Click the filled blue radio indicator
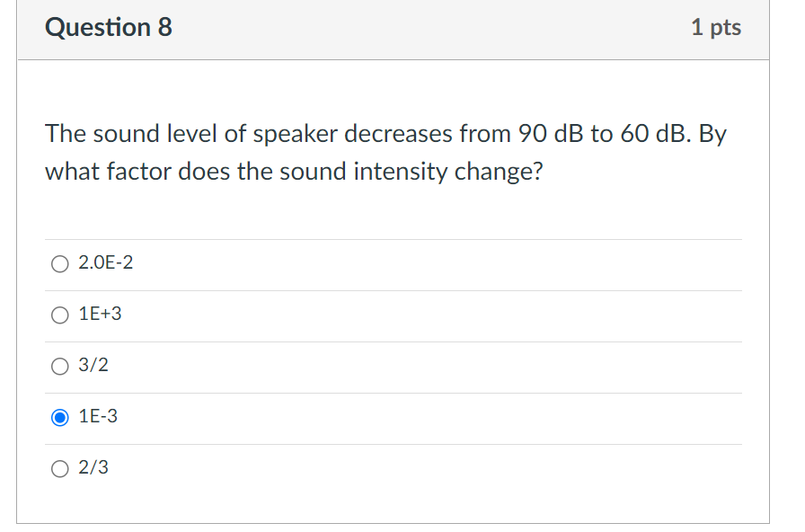805x532 pixels. [59, 417]
